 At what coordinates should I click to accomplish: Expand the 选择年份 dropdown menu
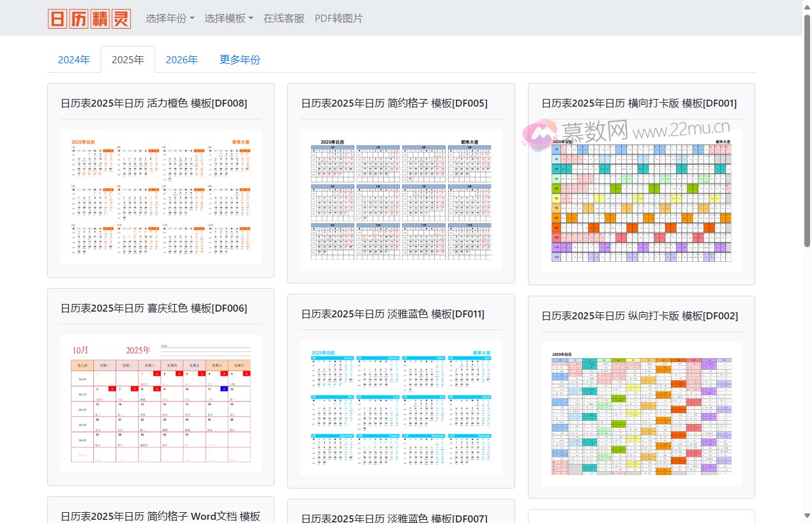170,19
